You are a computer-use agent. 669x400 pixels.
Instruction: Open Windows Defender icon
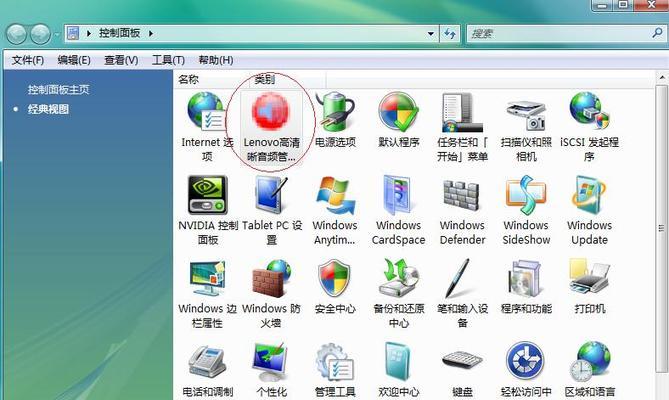(x=462, y=195)
